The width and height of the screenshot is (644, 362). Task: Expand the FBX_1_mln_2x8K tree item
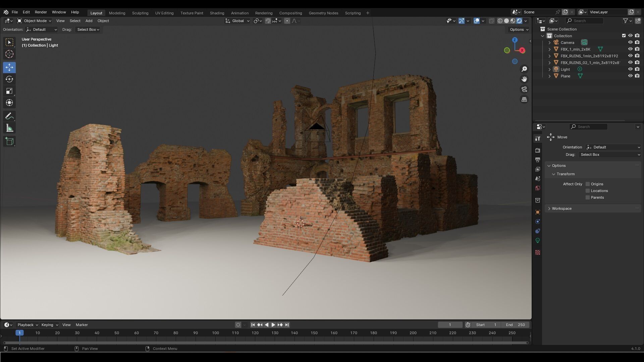(x=549, y=49)
